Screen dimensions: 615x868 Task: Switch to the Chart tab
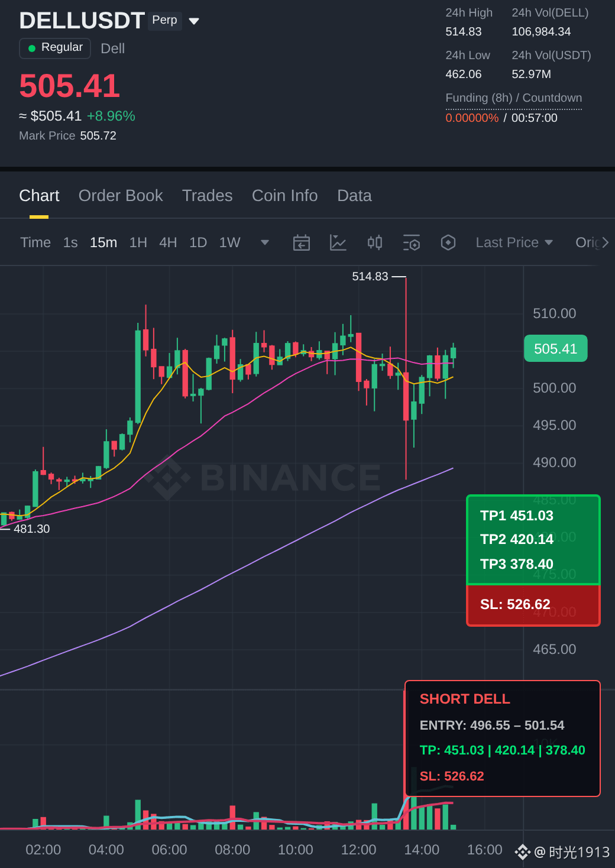coord(39,196)
